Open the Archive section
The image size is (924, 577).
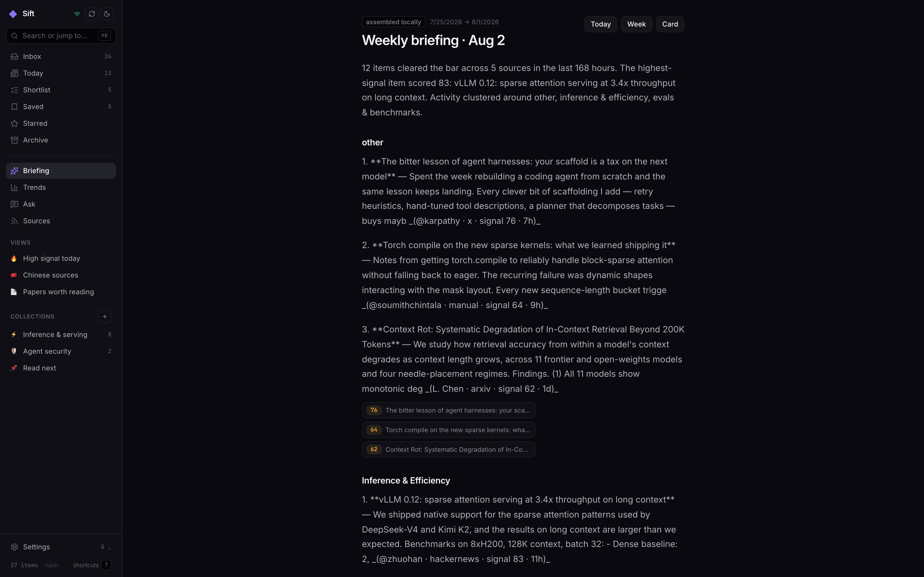pyautogui.click(x=61, y=140)
